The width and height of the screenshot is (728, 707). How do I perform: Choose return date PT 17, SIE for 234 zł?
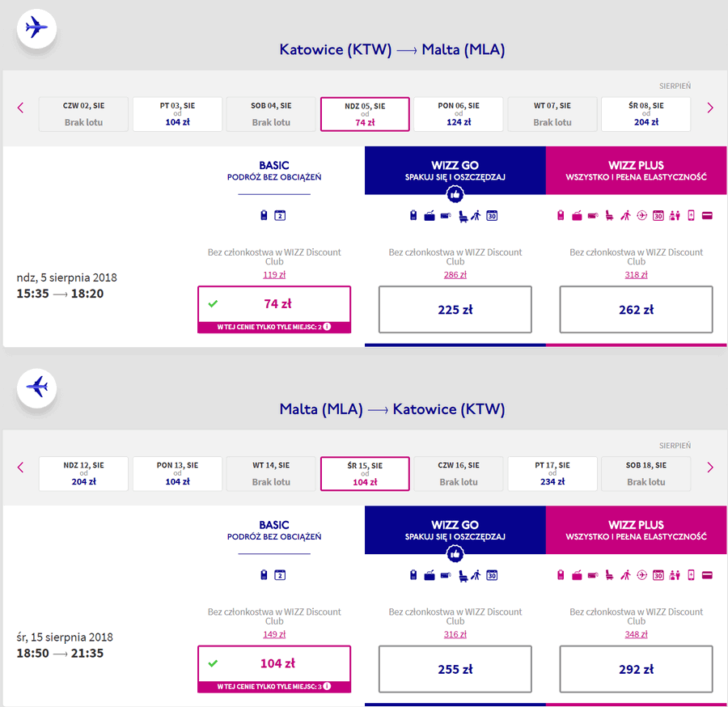[x=552, y=473]
